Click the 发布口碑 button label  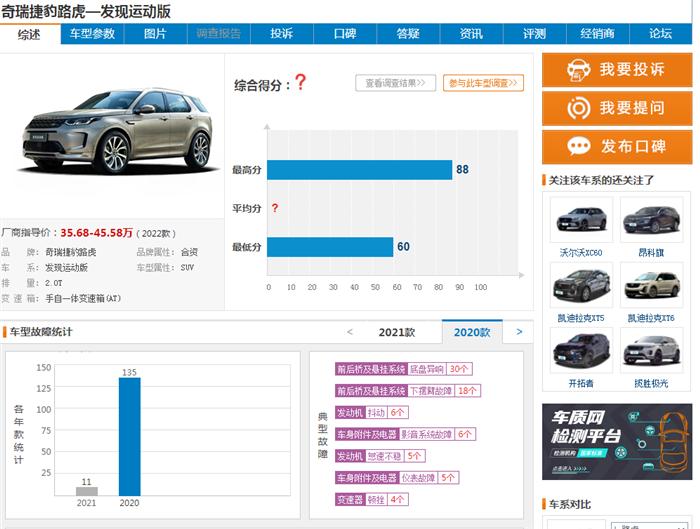(633, 146)
